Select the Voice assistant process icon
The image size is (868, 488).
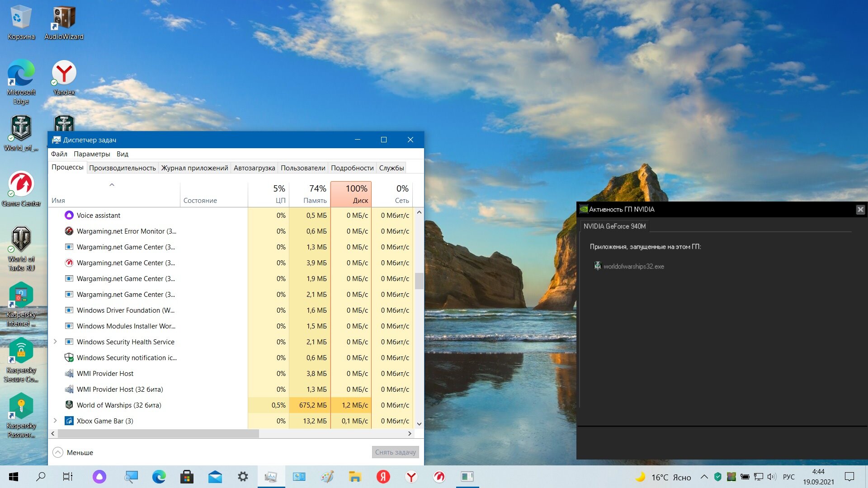pyautogui.click(x=69, y=216)
